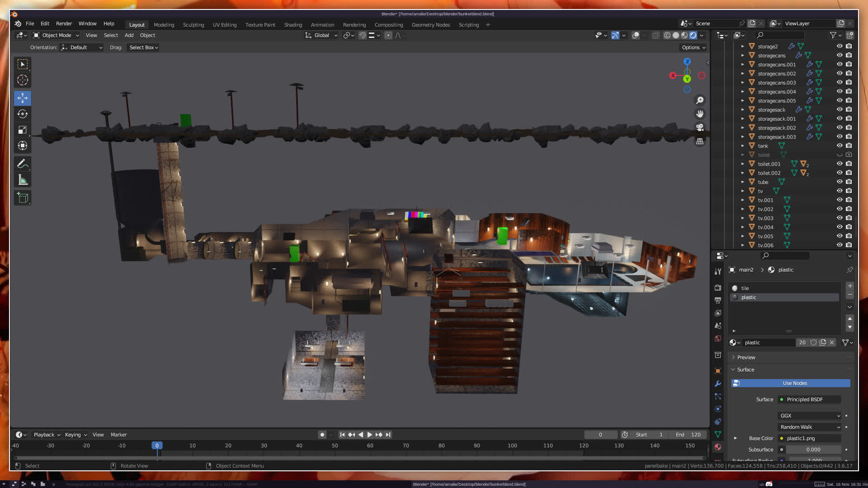868x488 pixels.
Task: Play the animation in the timeline
Action: point(370,435)
